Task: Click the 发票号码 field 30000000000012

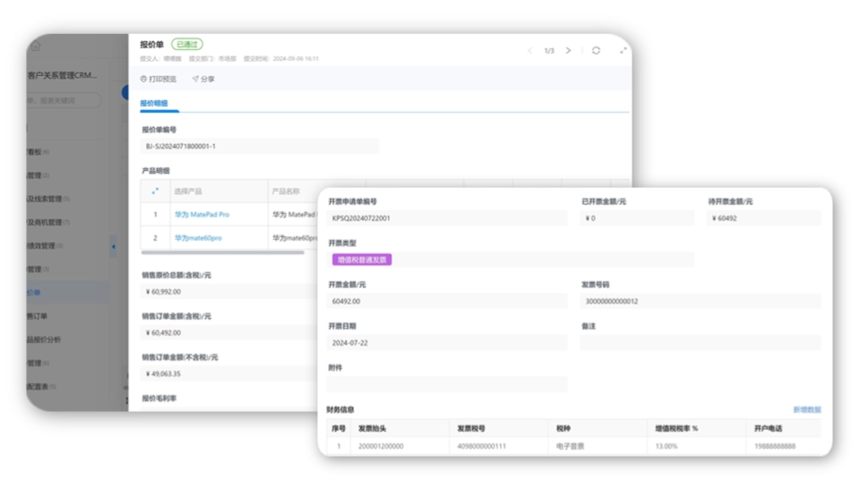Action: coord(701,302)
